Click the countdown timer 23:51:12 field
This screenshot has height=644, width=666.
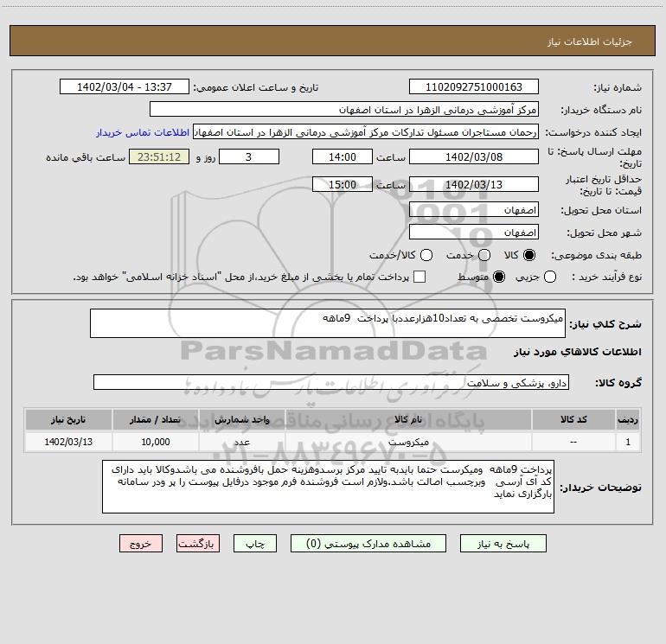click(x=159, y=156)
